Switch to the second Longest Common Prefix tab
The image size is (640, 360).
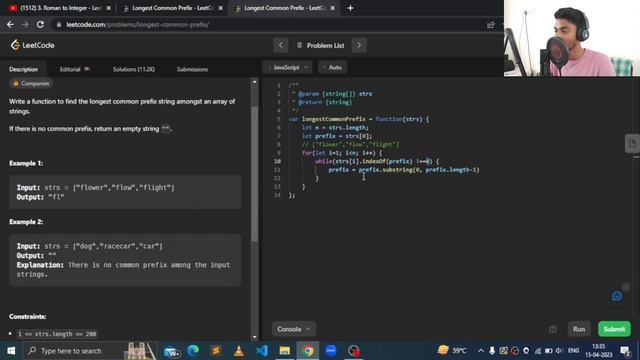tap(173, 8)
